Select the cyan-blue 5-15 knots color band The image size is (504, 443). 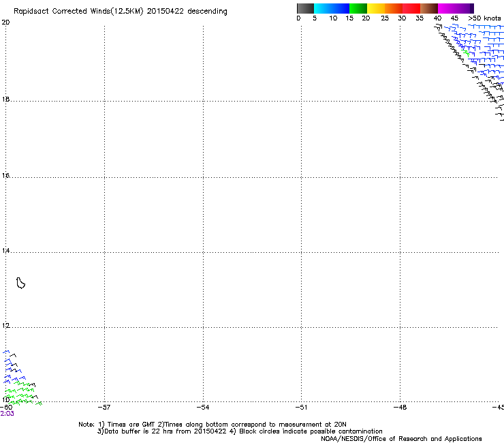click(x=332, y=8)
